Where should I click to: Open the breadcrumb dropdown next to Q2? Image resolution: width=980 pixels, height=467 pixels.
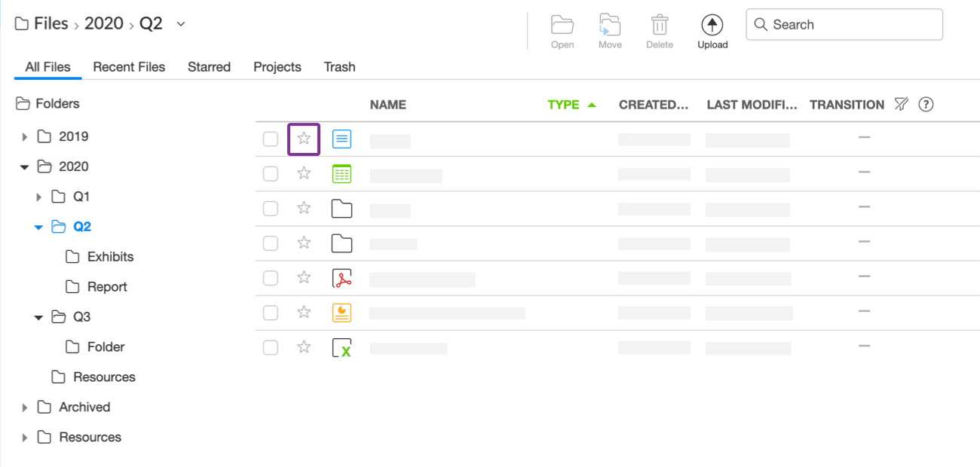[x=181, y=24]
